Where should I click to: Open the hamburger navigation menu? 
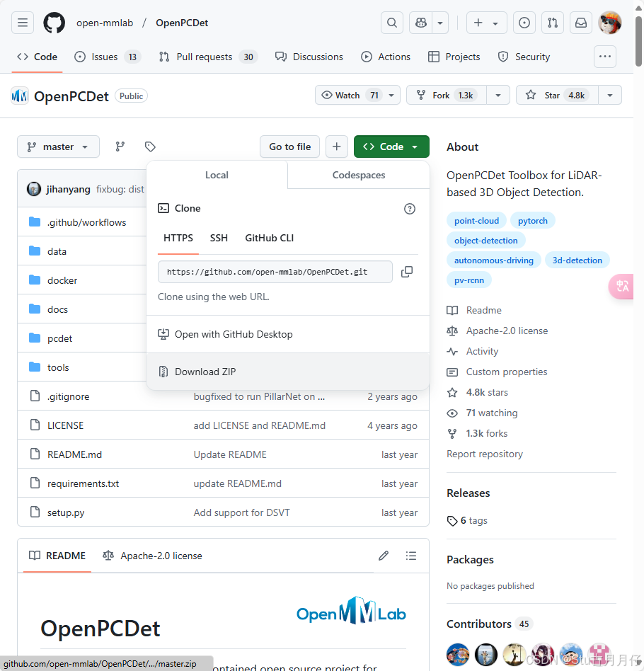click(22, 23)
